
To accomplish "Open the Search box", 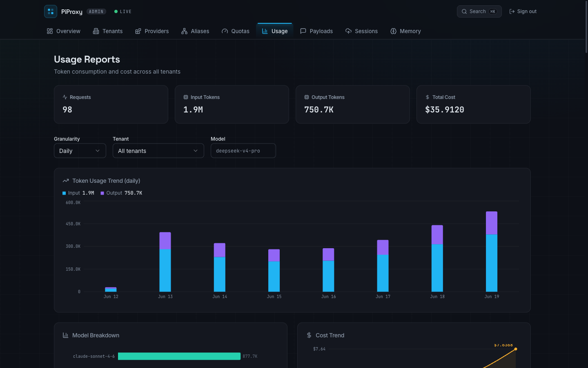I will 479,11.
